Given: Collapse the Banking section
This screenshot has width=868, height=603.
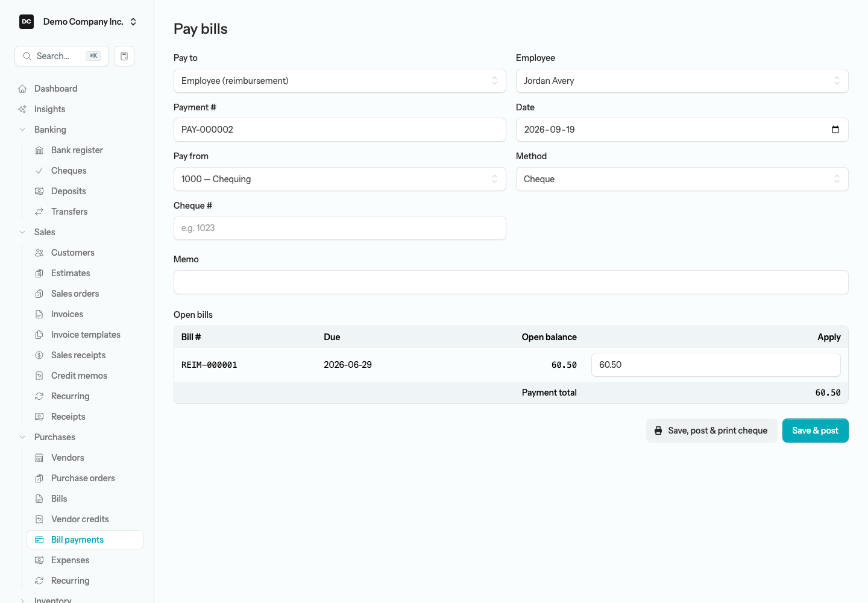Looking at the screenshot, I should tap(22, 130).
